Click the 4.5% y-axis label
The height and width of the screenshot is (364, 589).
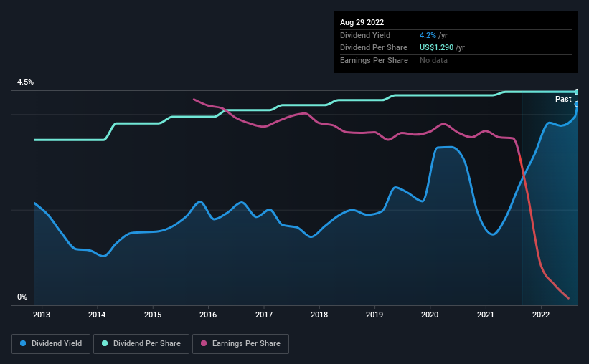(25, 82)
